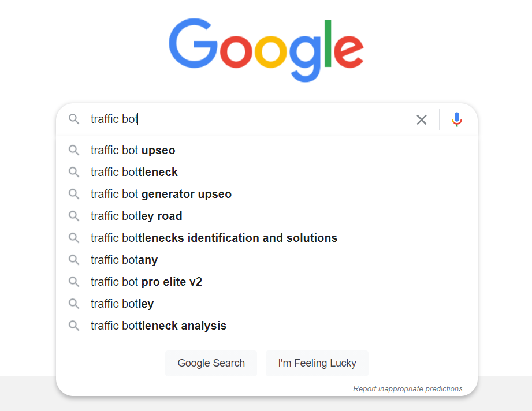Screen dimensions: 532x411
Task: Select the 'traffic bottleneck' suggestion
Action: pos(133,172)
